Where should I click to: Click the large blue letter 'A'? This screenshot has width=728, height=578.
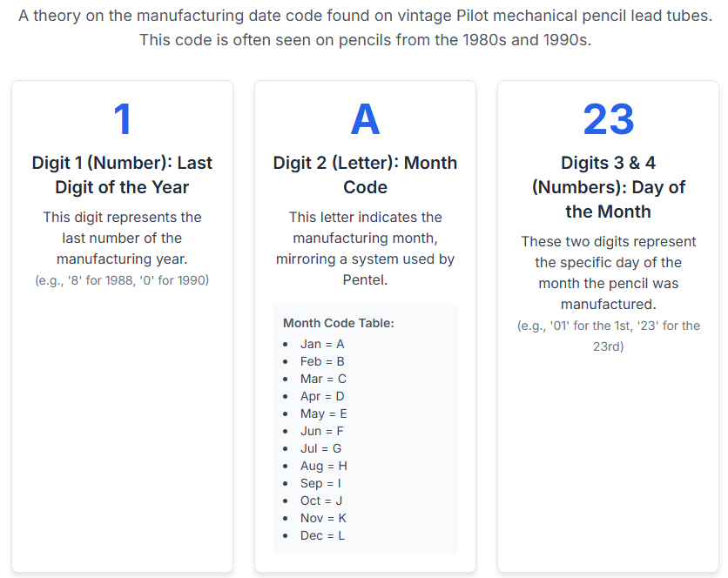coord(365,119)
